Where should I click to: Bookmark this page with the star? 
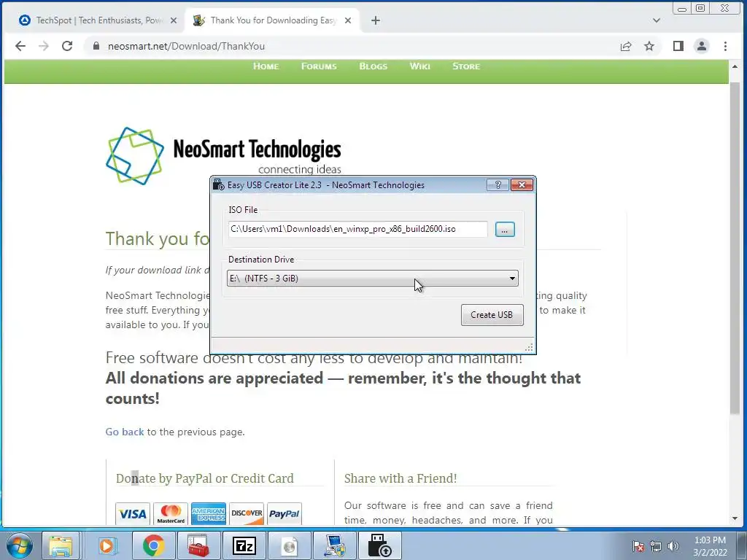(649, 46)
